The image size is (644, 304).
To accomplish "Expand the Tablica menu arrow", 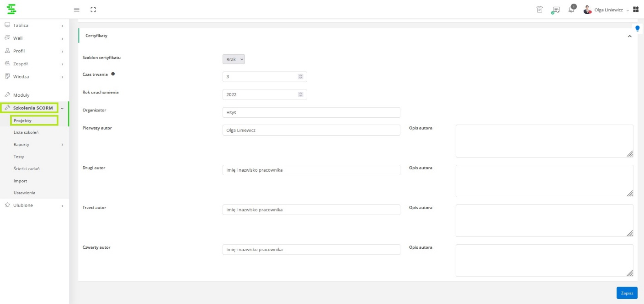I will (62, 26).
